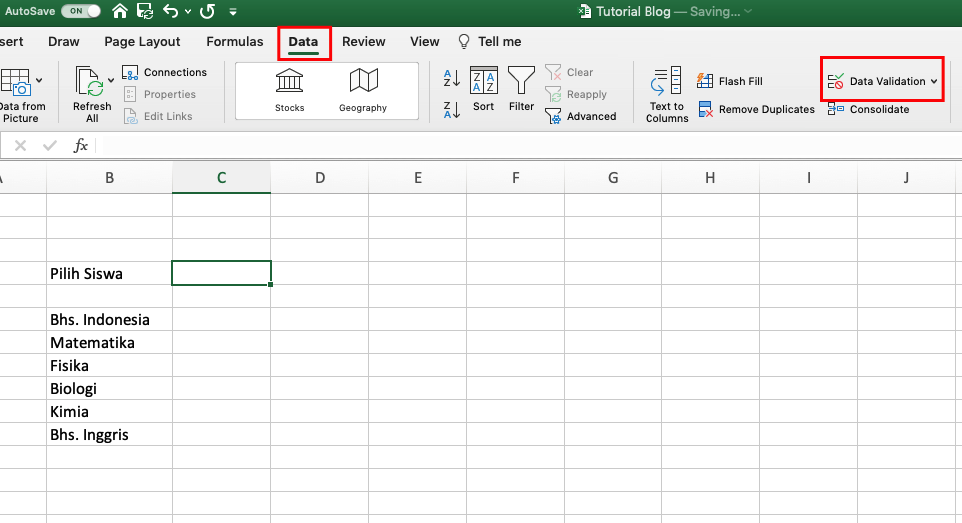Expand the Refresh All dropdown arrow

pyautogui.click(x=111, y=80)
